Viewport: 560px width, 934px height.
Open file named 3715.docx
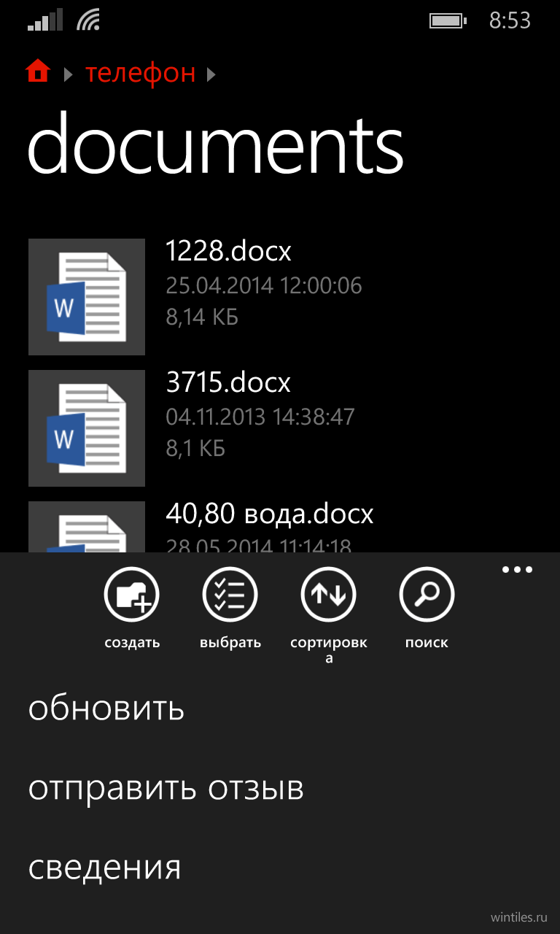(x=228, y=382)
